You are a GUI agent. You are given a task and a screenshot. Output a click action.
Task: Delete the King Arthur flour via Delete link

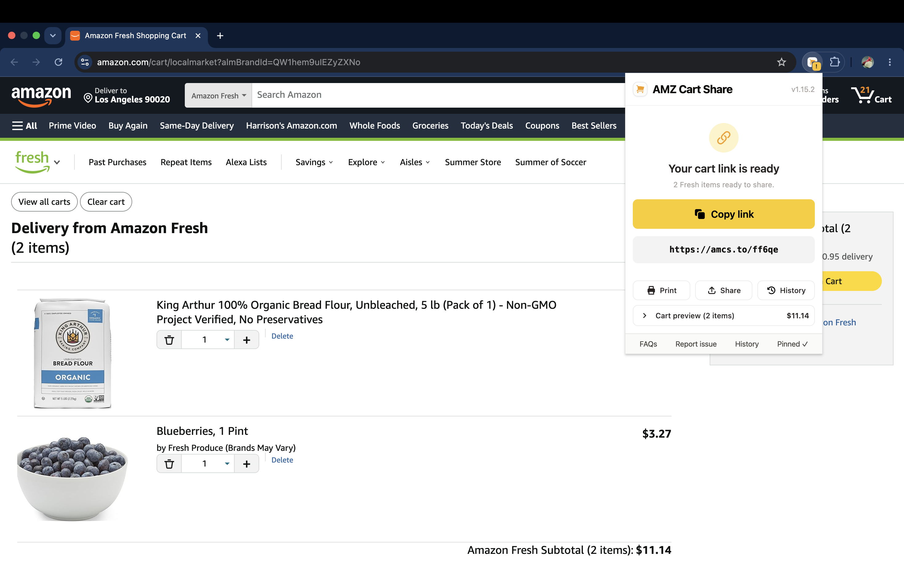(282, 336)
